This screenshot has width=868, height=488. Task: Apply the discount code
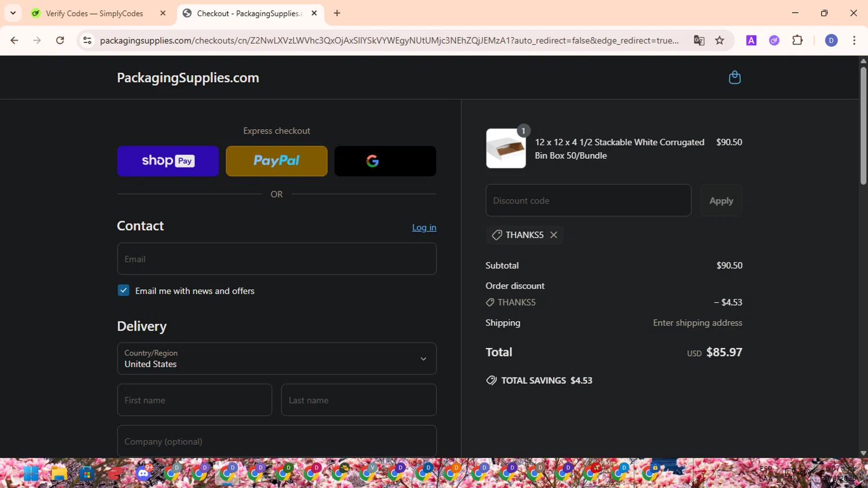pyautogui.click(x=721, y=200)
